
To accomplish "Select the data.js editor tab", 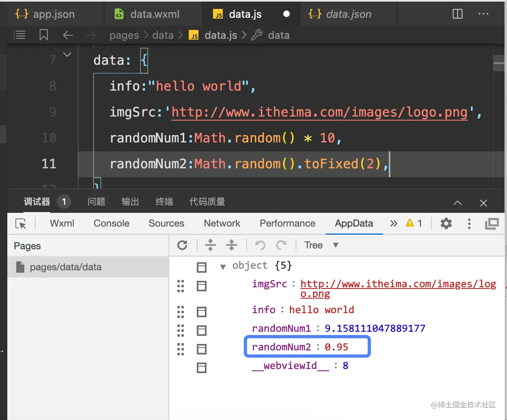I will point(245,14).
